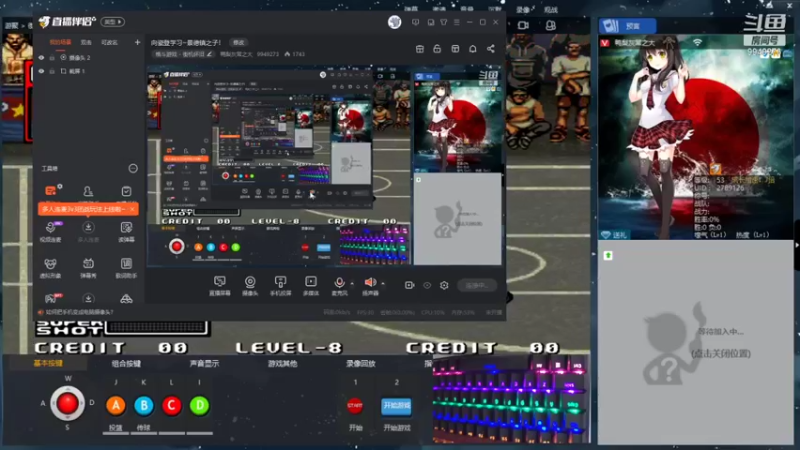Toggle the mode pill switch beside app logo
The height and width of the screenshot is (450, 800).
coord(113,22)
